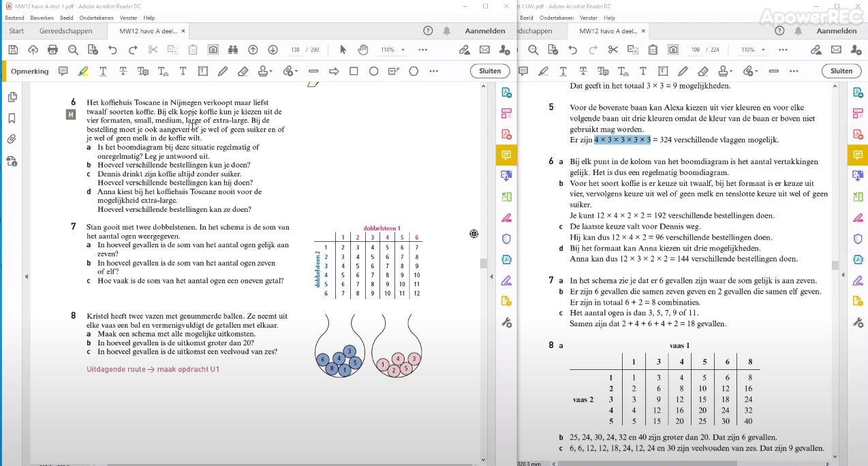Image resolution: width=868 pixels, height=466 pixels.
Task: Choose the arrow shape tool in left window
Action: pyautogui.click(x=334, y=71)
